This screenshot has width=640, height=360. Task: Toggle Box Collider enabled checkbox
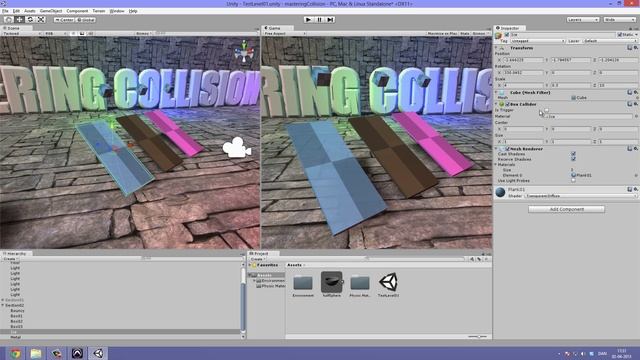(x=508, y=104)
